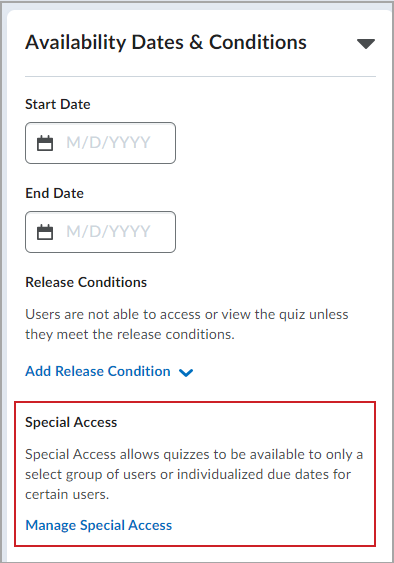
Task: Select the End Date label
Action: click(54, 194)
